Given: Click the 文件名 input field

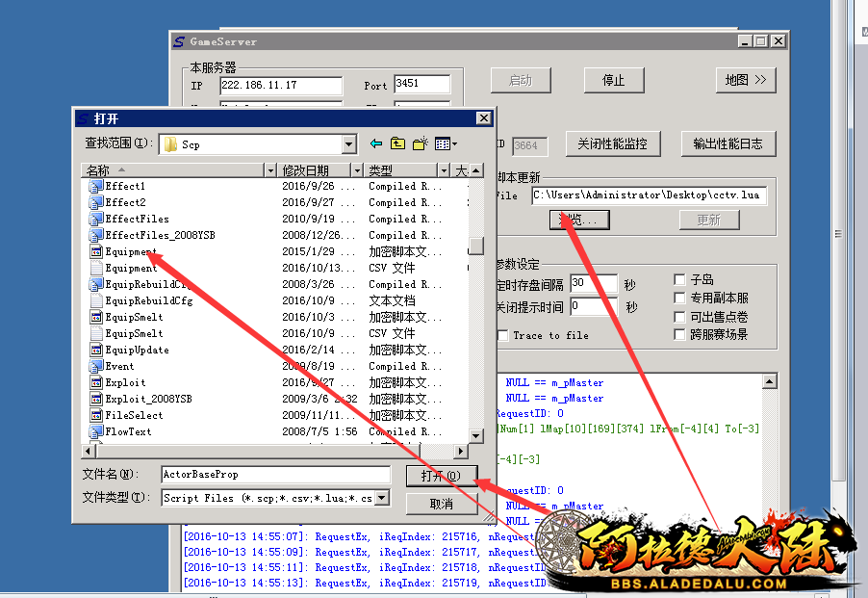Looking at the screenshot, I should pyautogui.click(x=274, y=474).
